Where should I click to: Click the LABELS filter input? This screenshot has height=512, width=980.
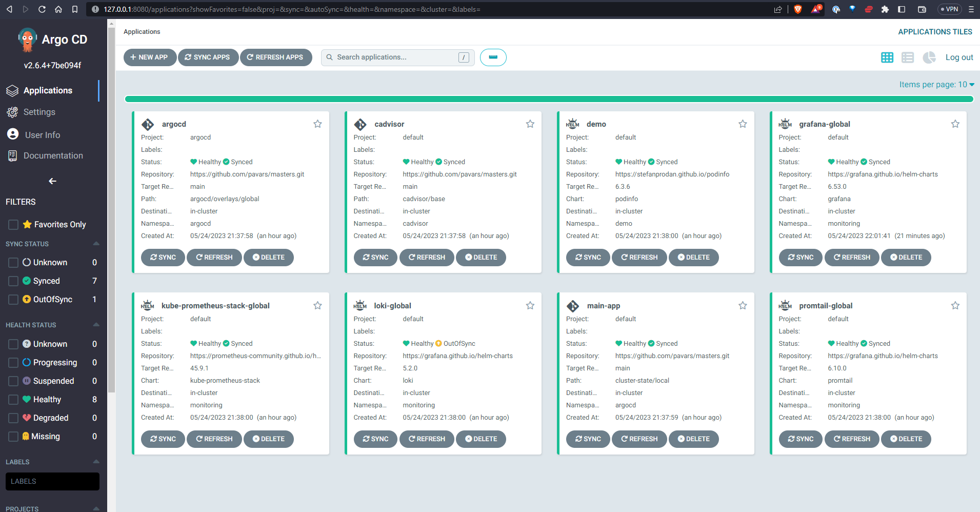tap(52, 481)
